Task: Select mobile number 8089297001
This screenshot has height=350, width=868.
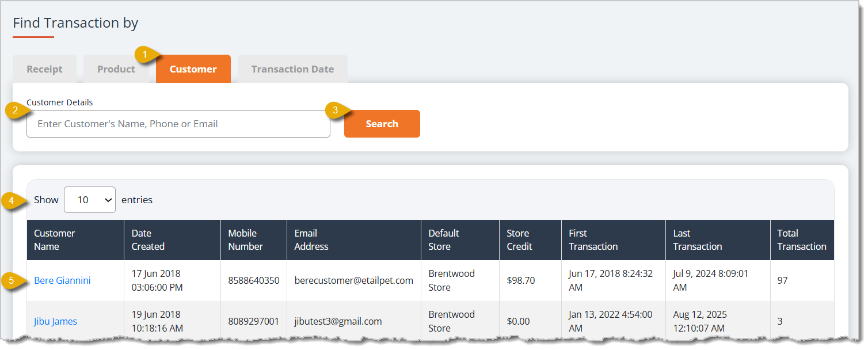Action: tap(254, 322)
